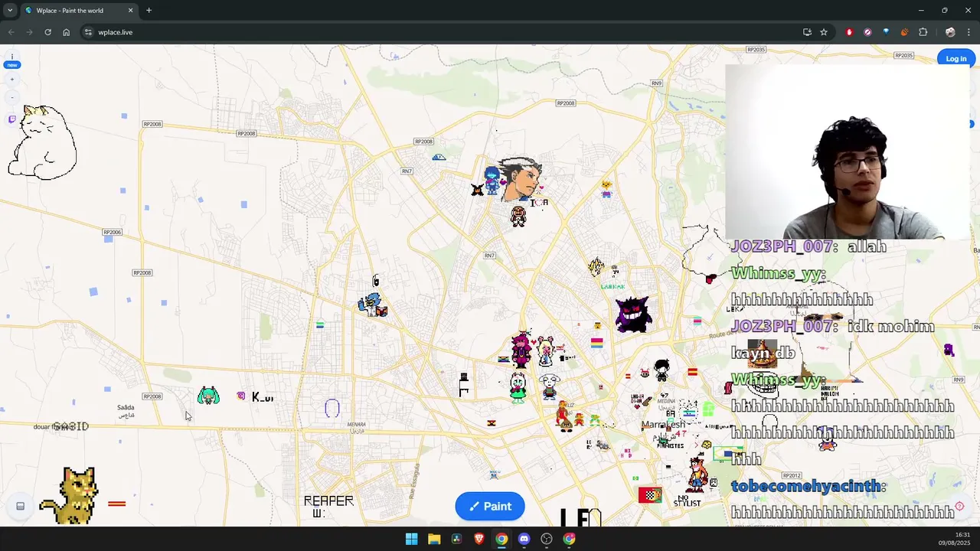Viewport: 980px width, 551px height.
Task: Click the blue Paint button
Action: tap(490, 506)
